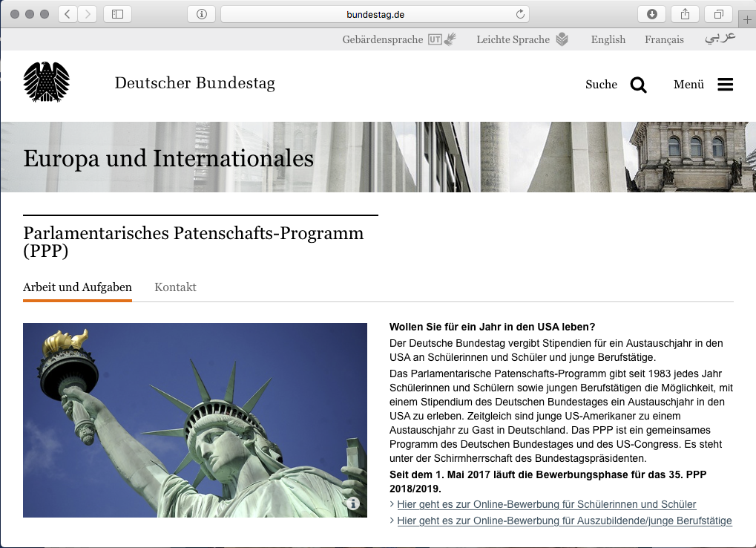Click the magnifying glass search icon
The width and height of the screenshot is (756, 548).
(x=638, y=85)
